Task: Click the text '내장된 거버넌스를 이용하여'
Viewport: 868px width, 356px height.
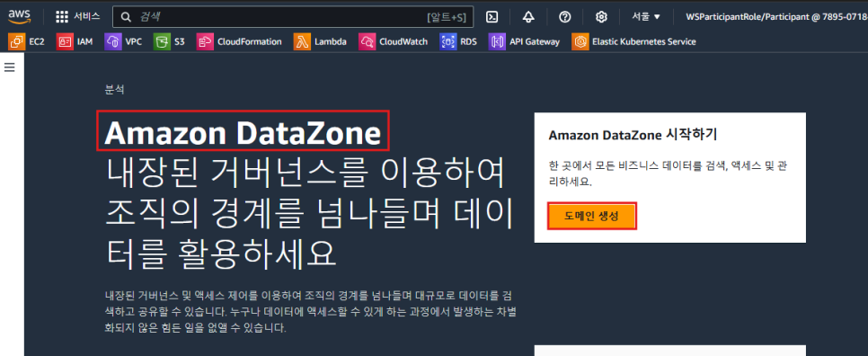Action: point(304,174)
